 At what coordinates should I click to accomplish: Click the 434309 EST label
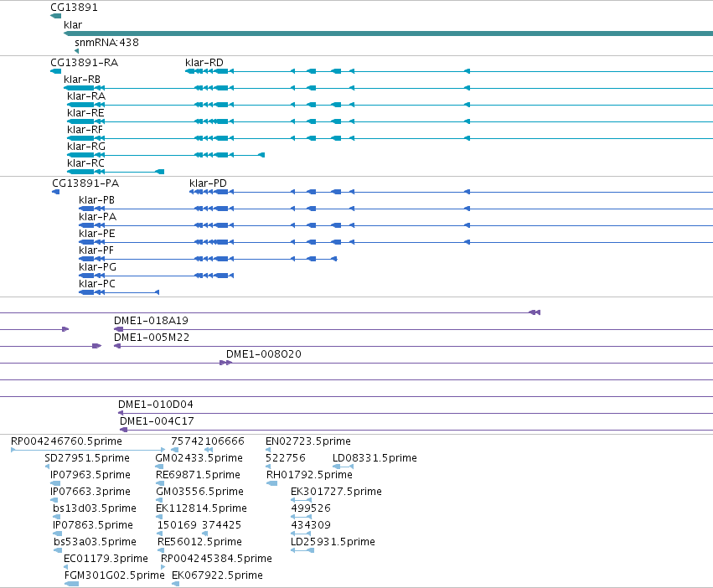click(x=311, y=525)
